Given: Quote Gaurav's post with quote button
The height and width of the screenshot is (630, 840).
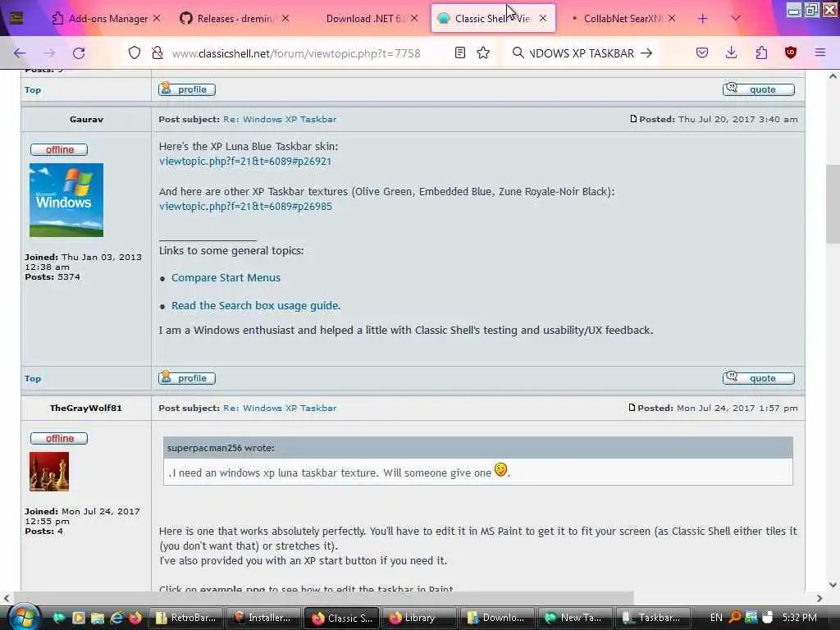Looking at the screenshot, I should [758, 377].
